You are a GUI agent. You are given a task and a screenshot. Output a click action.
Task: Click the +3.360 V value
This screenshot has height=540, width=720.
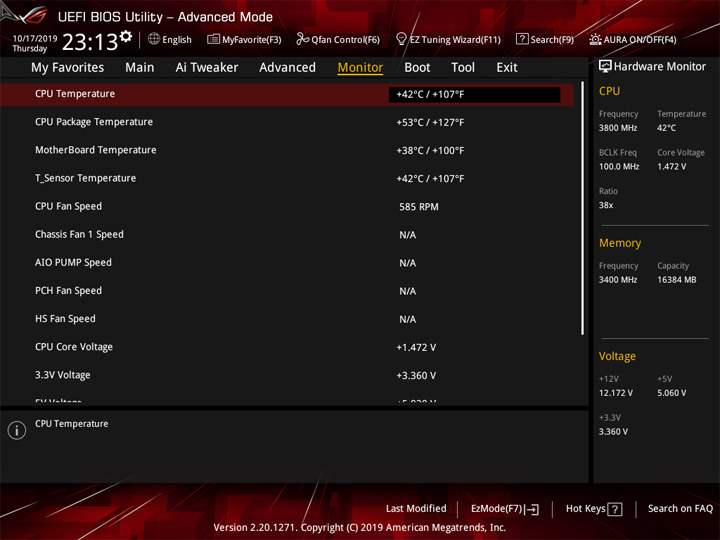coord(416,376)
